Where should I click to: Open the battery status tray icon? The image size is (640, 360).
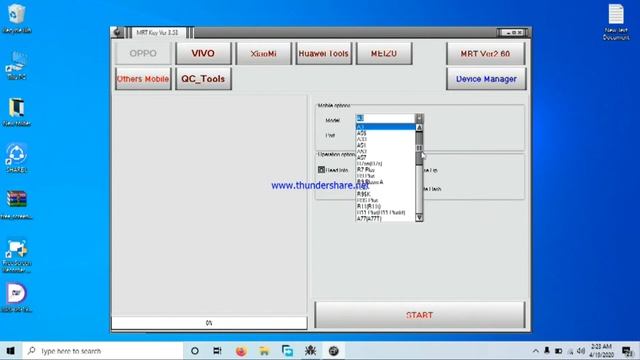[558, 351]
